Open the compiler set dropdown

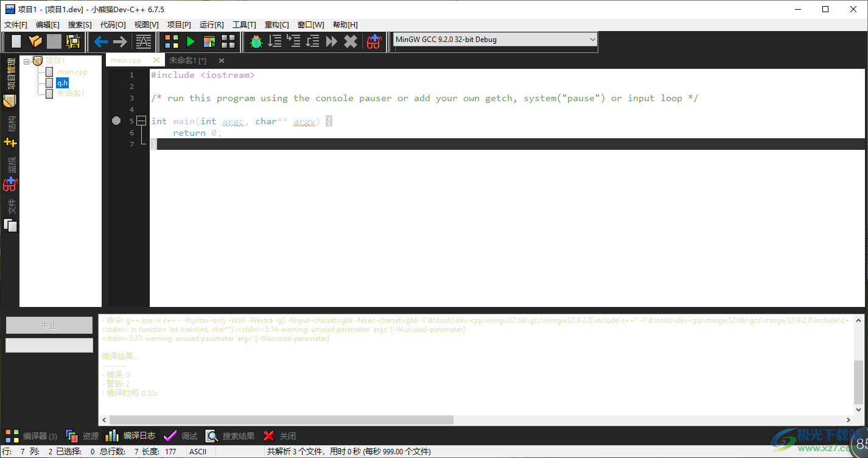495,40
